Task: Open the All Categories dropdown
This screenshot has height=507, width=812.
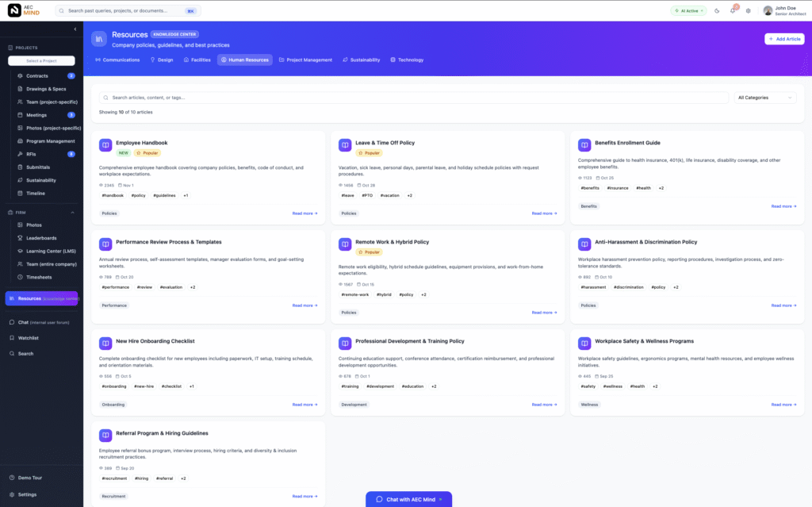Action: pos(764,97)
